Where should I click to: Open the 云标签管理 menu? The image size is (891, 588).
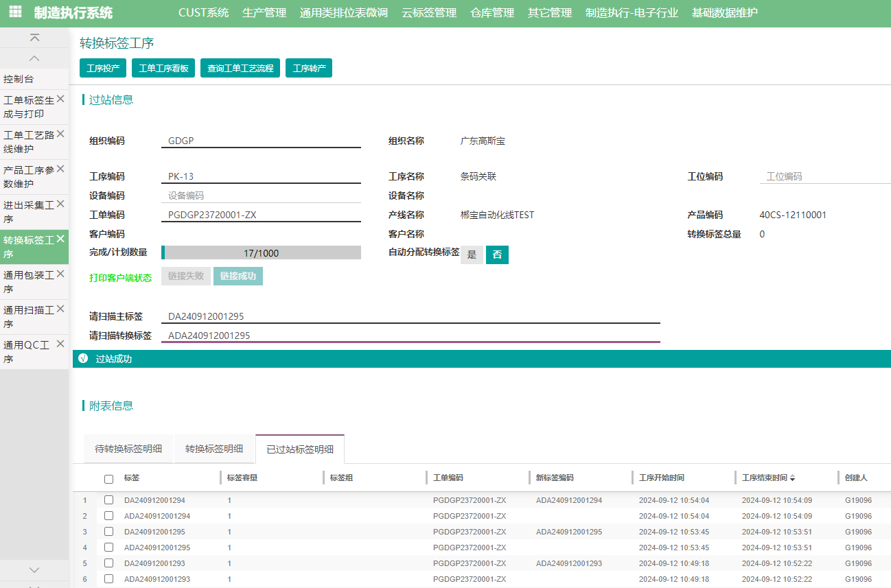click(x=429, y=12)
